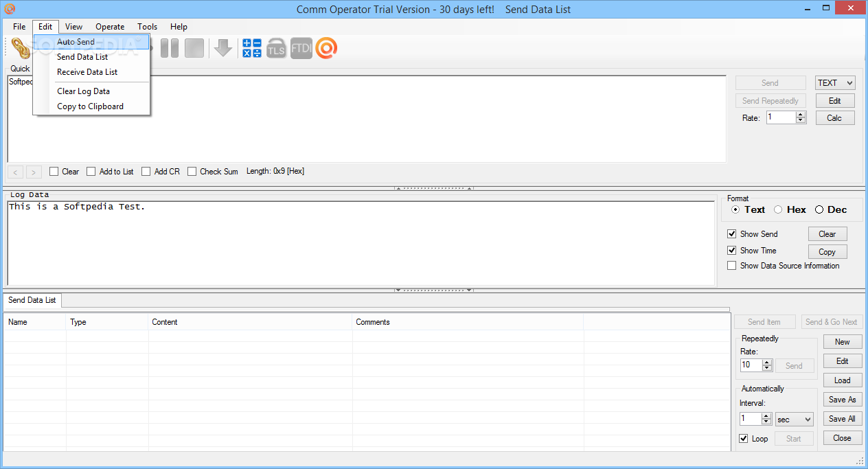Click the orange at-sign toolbar icon

(326, 48)
